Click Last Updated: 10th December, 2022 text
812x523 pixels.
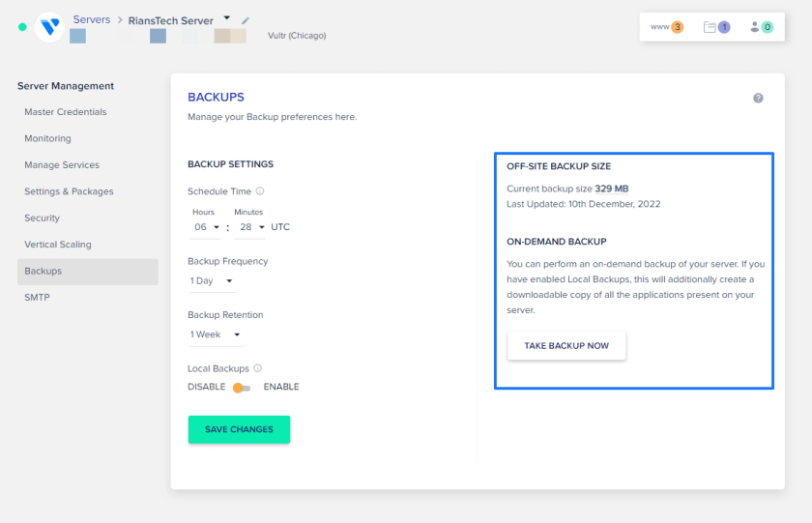pyautogui.click(x=584, y=204)
